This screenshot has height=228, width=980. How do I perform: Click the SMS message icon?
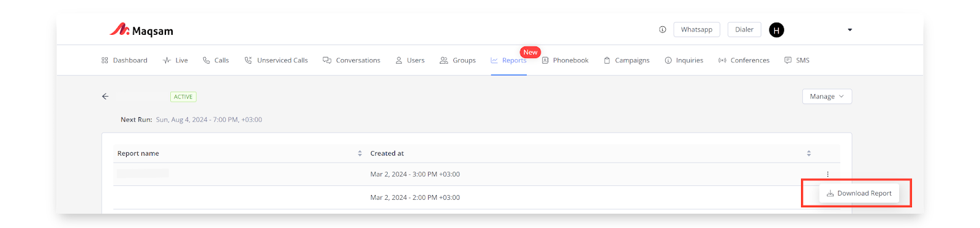click(788, 61)
